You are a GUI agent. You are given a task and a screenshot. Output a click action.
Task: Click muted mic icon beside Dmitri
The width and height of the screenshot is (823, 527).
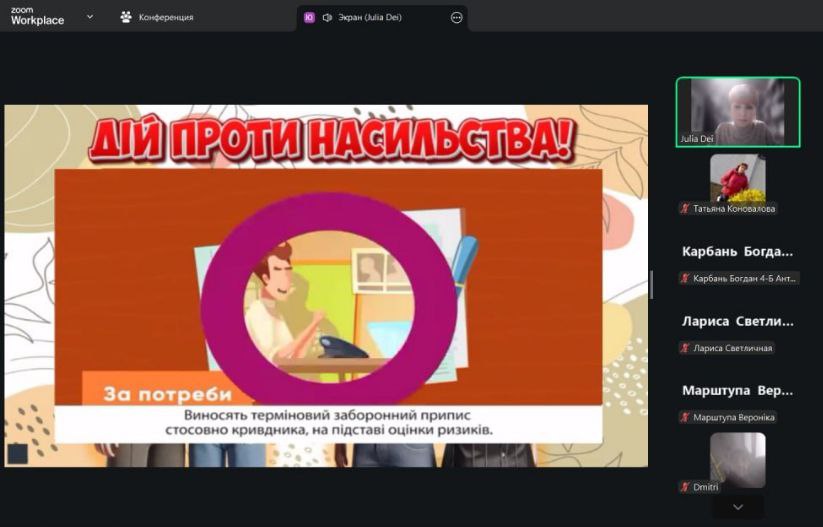click(x=685, y=487)
